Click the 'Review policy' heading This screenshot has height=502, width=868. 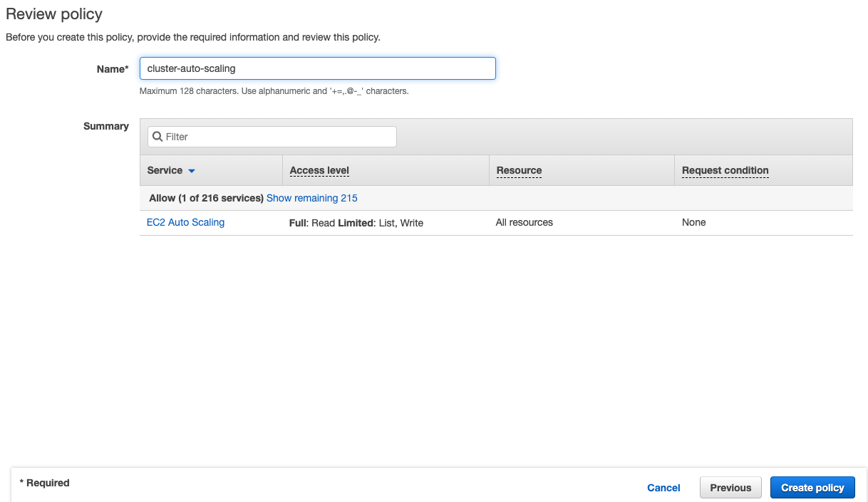[x=54, y=14]
